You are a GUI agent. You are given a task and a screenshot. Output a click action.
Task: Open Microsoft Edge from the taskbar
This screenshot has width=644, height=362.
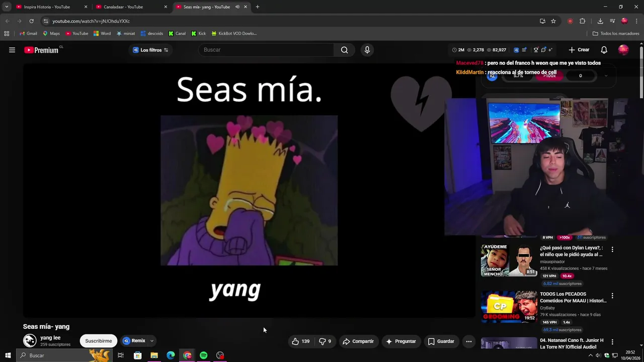click(171, 355)
